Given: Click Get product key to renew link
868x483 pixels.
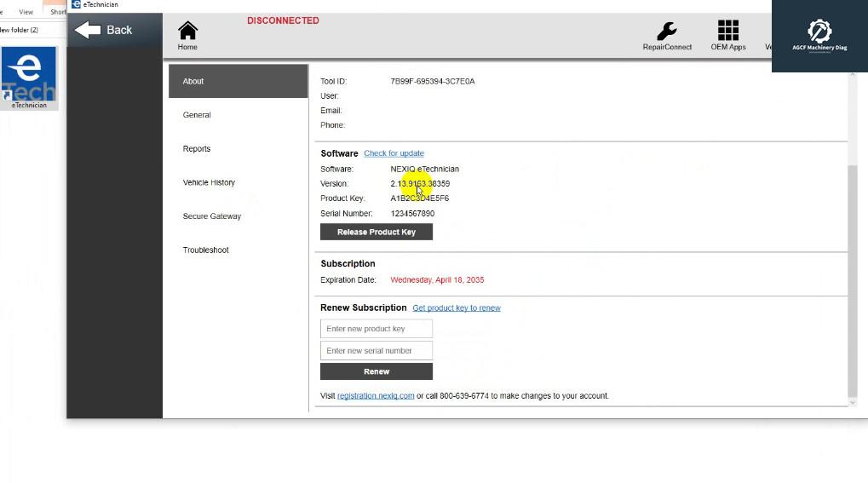Looking at the screenshot, I should click(x=456, y=308).
